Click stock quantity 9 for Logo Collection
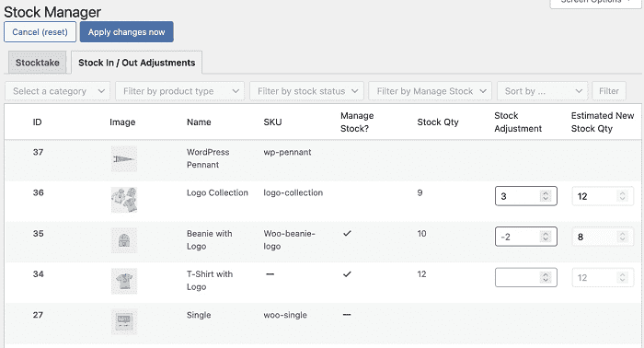 click(x=420, y=192)
